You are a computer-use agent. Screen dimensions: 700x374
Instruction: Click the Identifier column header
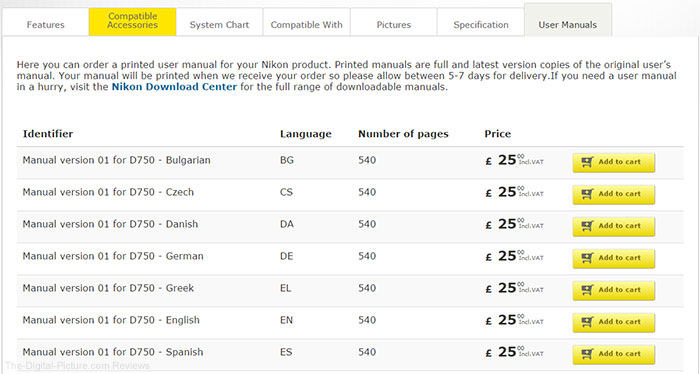tap(48, 134)
